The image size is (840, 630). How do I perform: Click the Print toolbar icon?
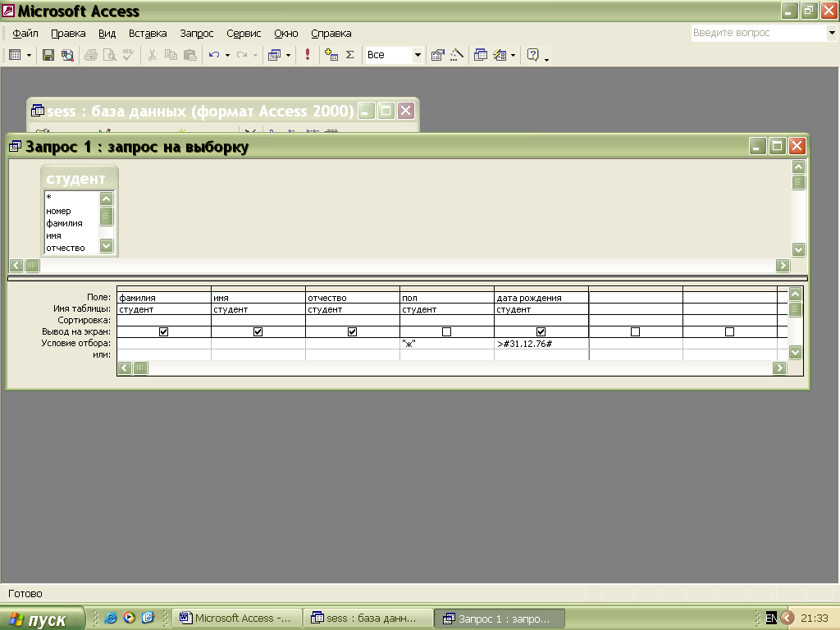coord(91,55)
